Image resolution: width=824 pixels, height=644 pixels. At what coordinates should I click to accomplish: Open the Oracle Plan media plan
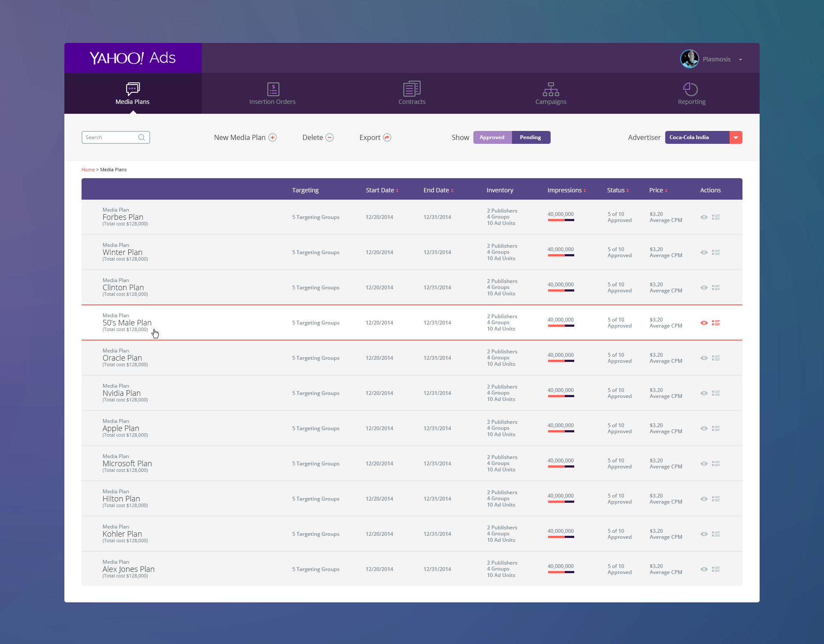pos(122,358)
